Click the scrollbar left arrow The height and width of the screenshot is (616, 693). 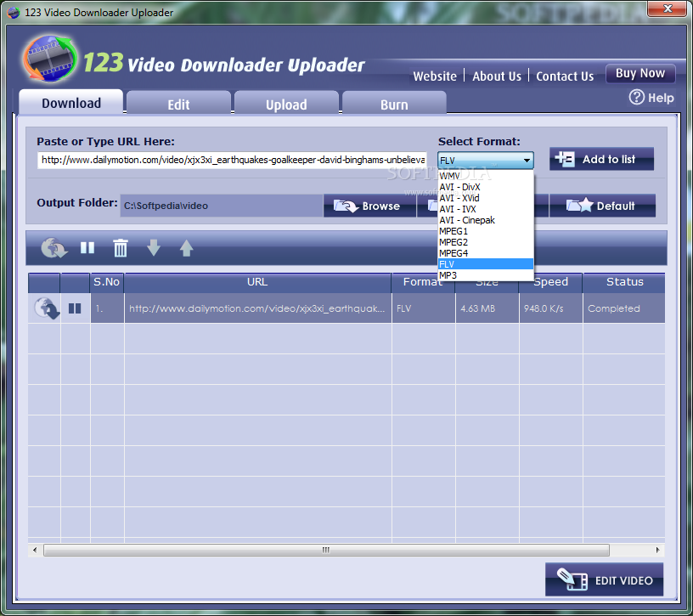tap(35, 550)
